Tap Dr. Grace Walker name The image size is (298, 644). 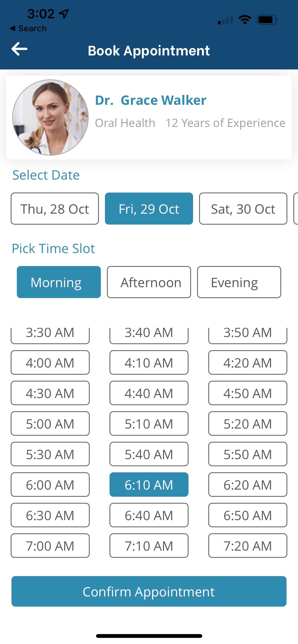151,100
